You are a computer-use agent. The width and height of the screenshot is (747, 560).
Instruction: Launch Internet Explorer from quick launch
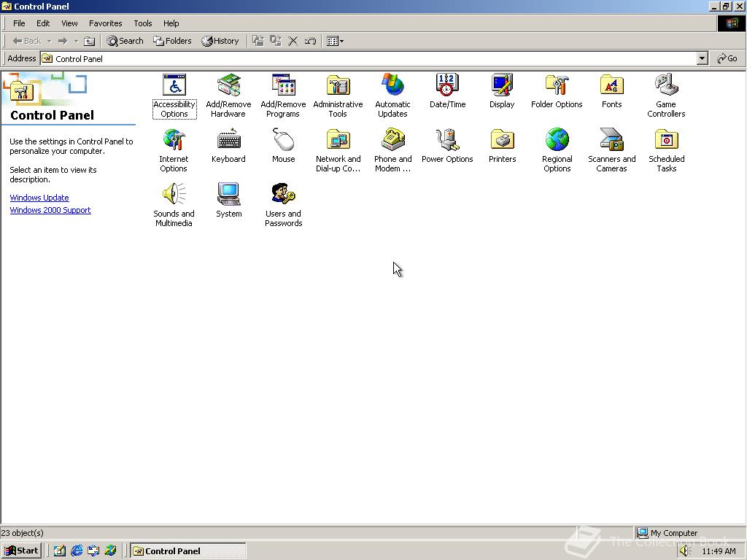pyautogui.click(x=77, y=551)
